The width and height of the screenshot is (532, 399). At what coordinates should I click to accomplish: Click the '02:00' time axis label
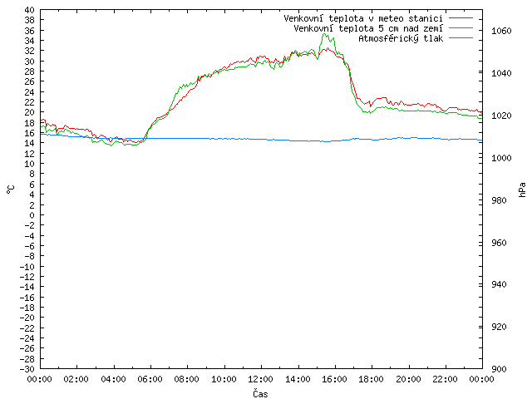point(76,379)
